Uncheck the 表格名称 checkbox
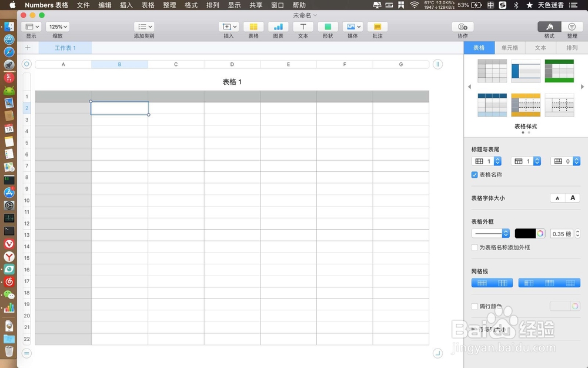This screenshot has height=368, width=588. (474, 174)
